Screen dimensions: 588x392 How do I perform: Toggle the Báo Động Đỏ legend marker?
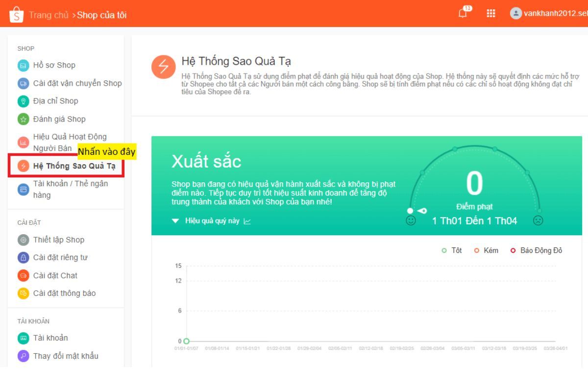click(x=513, y=250)
